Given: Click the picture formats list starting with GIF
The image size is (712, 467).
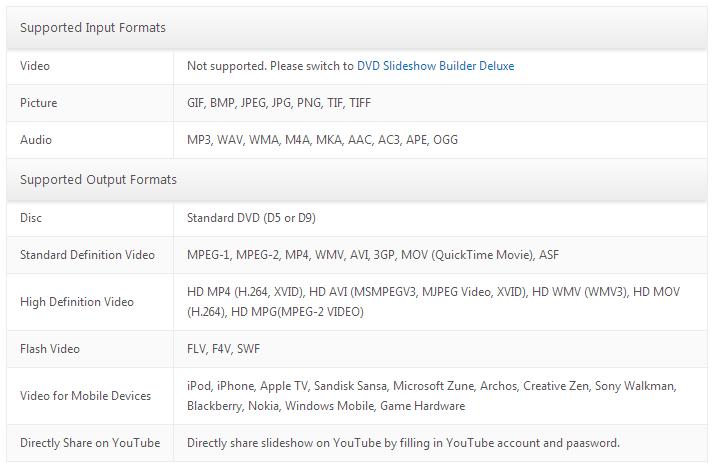Looking at the screenshot, I should [x=279, y=103].
